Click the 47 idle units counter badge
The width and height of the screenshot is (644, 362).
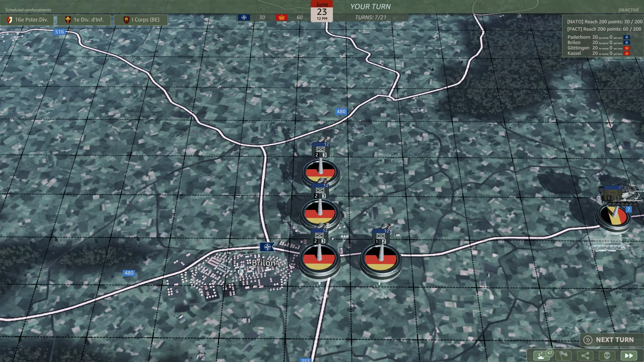pos(550,353)
